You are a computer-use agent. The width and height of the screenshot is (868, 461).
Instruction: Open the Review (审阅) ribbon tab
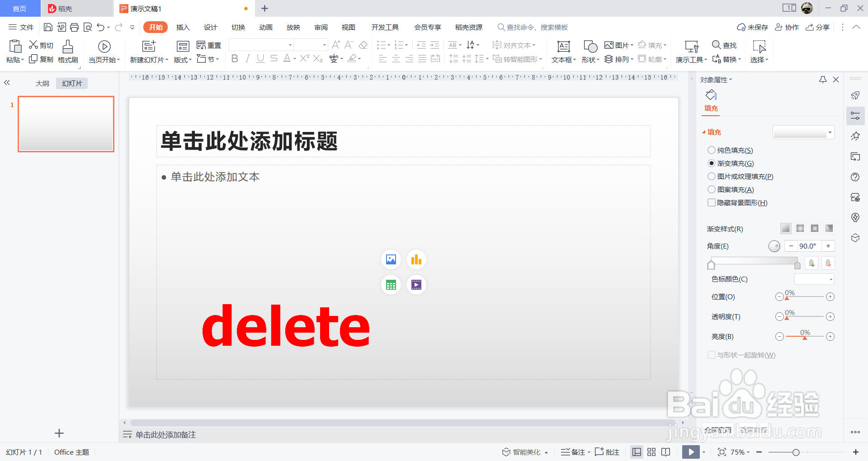(x=321, y=27)
